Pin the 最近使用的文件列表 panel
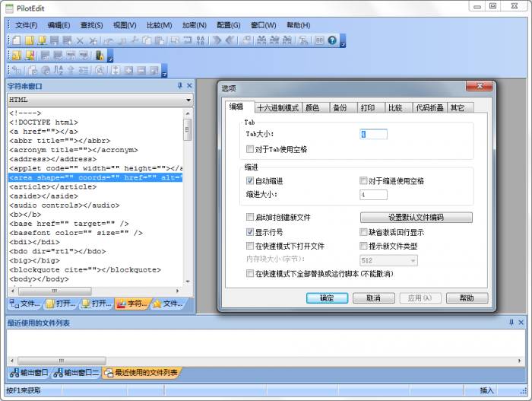The width and height of the screenshot is (532, 401). coord(511,322)
